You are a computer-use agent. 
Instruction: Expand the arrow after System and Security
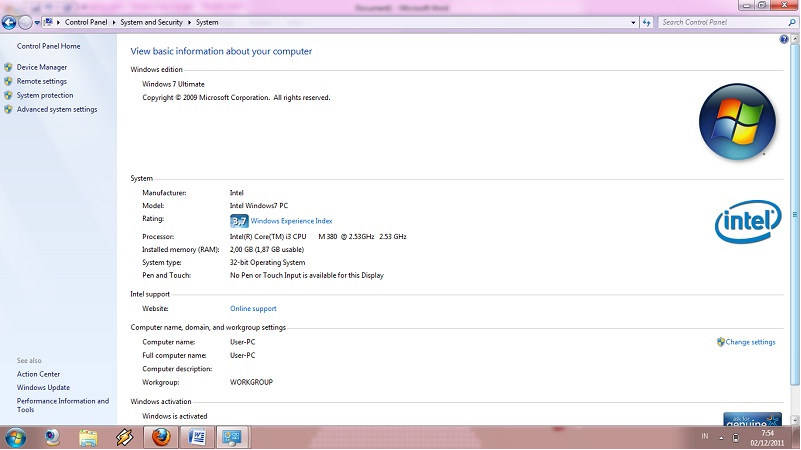(x=190, y=22)
